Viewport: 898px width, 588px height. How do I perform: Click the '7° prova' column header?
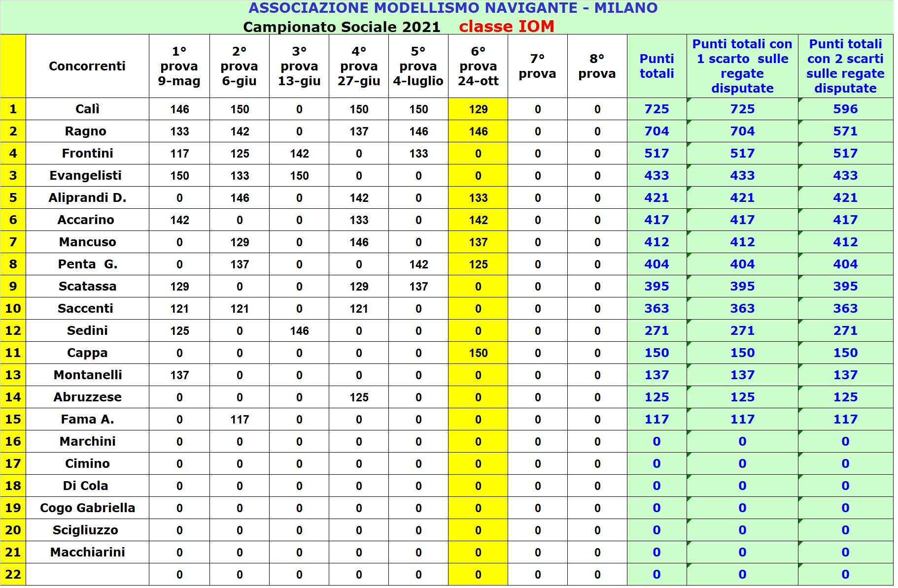click(538, 66)
